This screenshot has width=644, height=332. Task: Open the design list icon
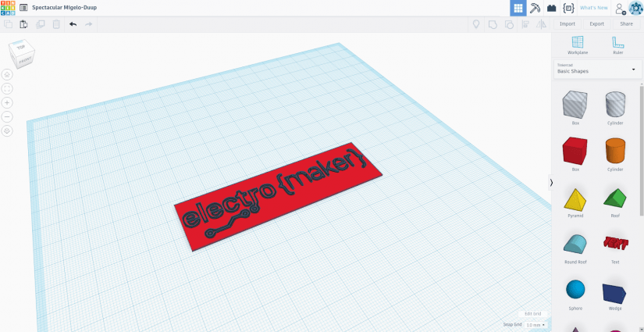[x=24, y=8]
